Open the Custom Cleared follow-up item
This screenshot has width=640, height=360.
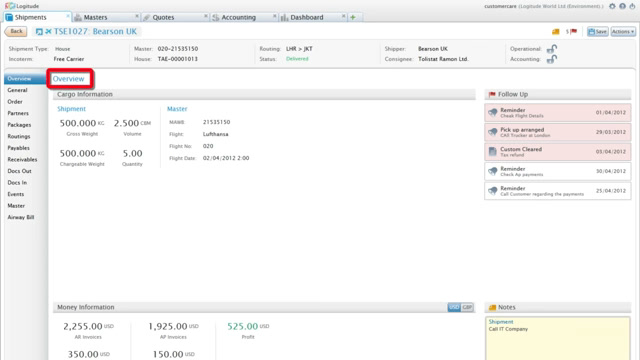click(558, 151)
